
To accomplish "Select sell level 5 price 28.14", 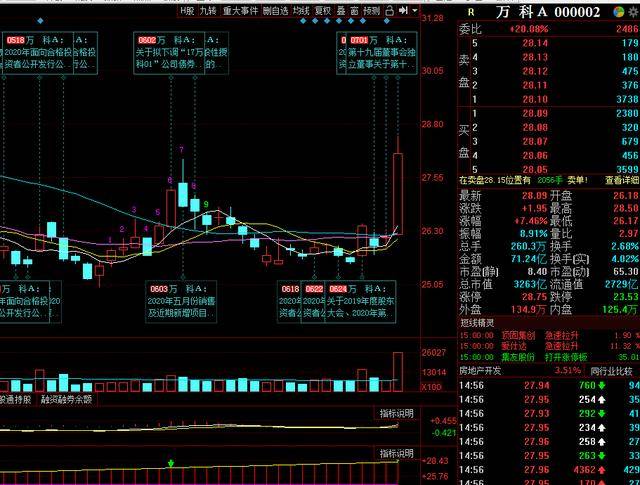I will (x=536, y=43).
